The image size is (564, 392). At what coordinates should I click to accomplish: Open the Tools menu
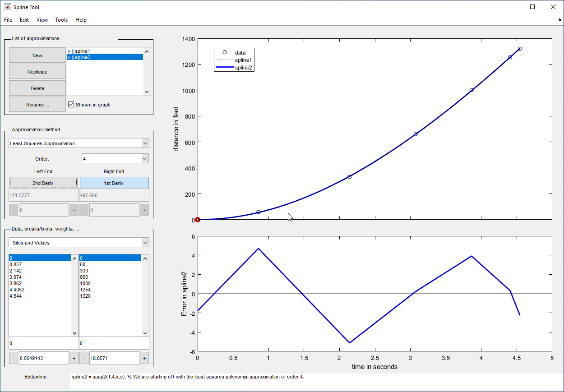point(61,20)
